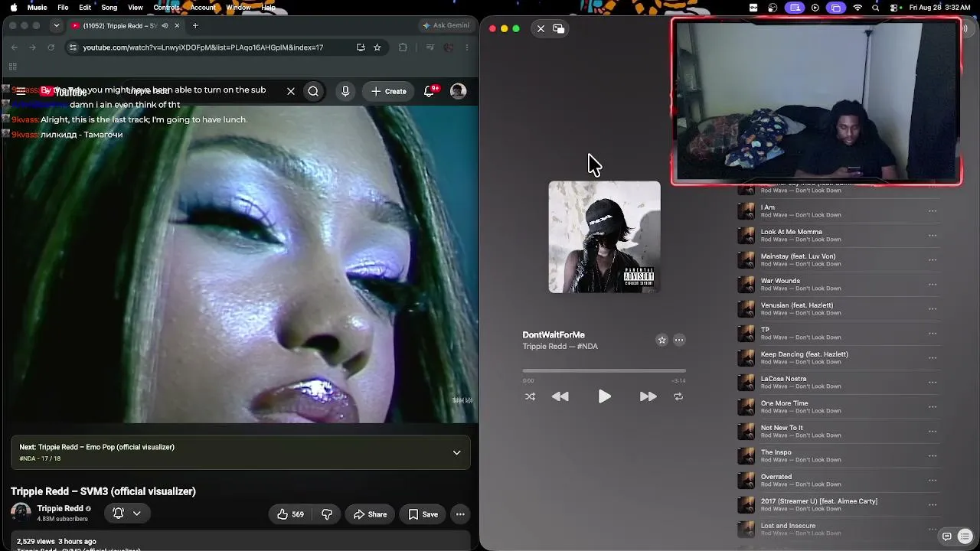Toggle repeat in the Music player
The image size is (980, 551).
click(678, 396)
